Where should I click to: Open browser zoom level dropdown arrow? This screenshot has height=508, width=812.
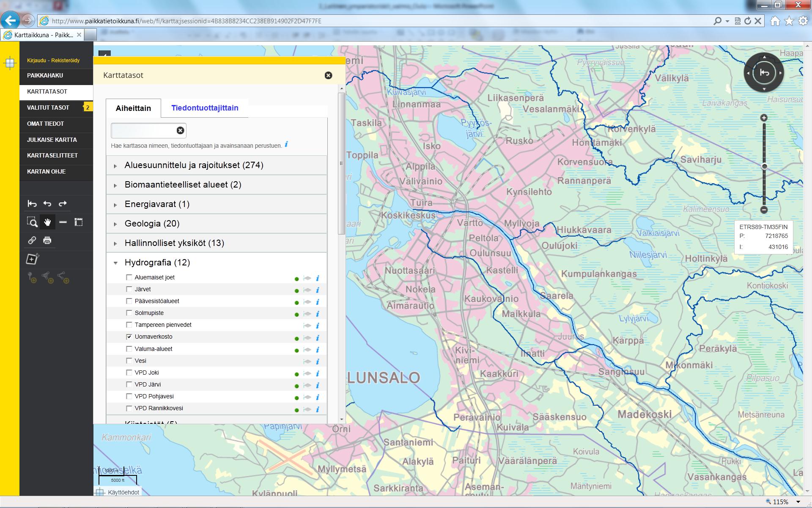pyautogui.click(x=798, y=502)
